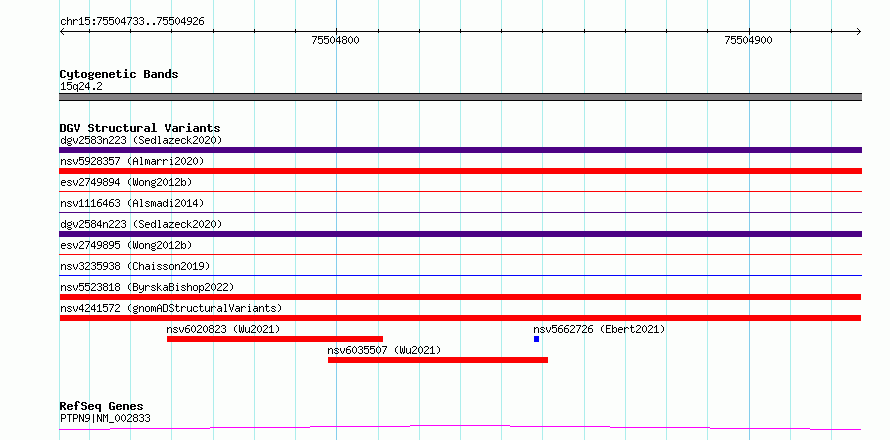Open nsv1116463 (Alsmadi2014) variant label
The height and width of the screenshot is (440, 890).
tap(132, 203)
